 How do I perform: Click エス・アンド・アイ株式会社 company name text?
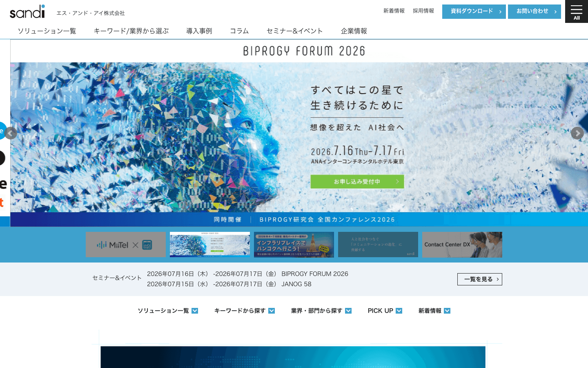91,13
